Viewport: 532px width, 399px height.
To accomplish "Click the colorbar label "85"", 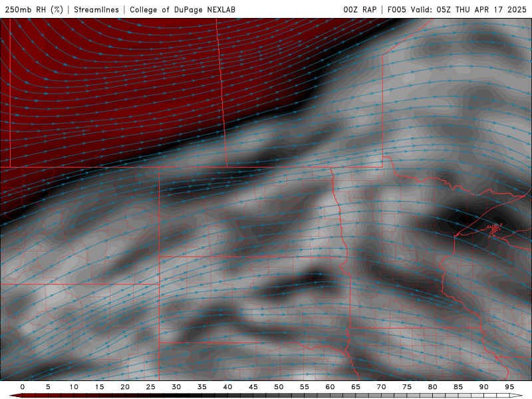I will [458, 387].
